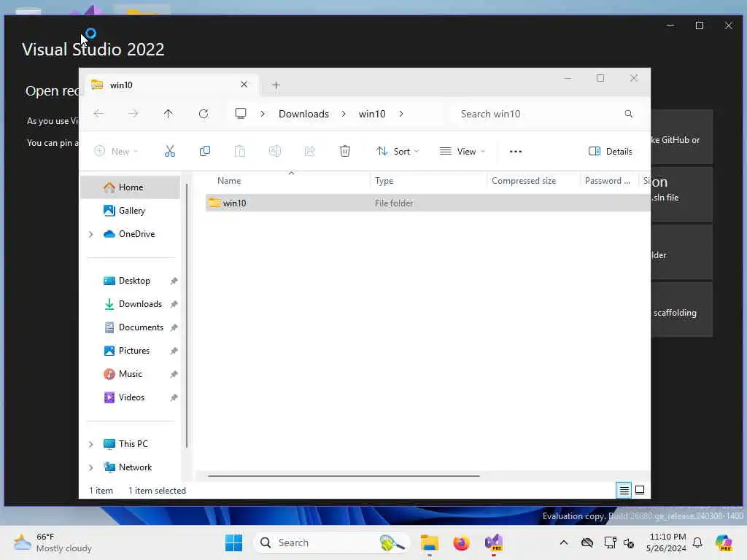Click the Rename icon in toolbar
This screenshot has width=747, height=560.
275,152
